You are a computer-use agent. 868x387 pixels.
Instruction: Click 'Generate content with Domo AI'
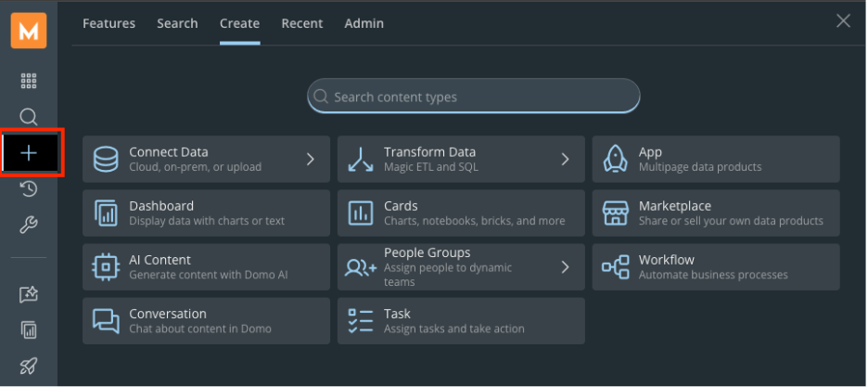coord(209,275)
